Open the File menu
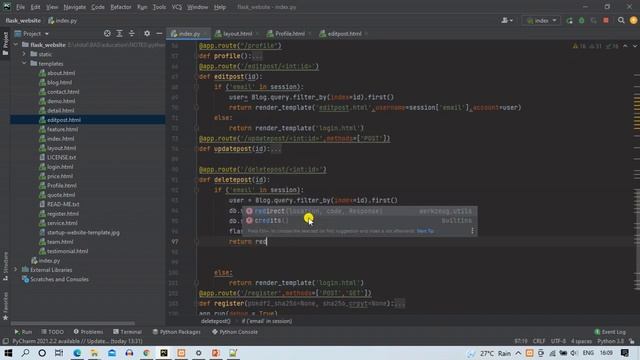Screen dimensions: 640x360 pos(20,7)
